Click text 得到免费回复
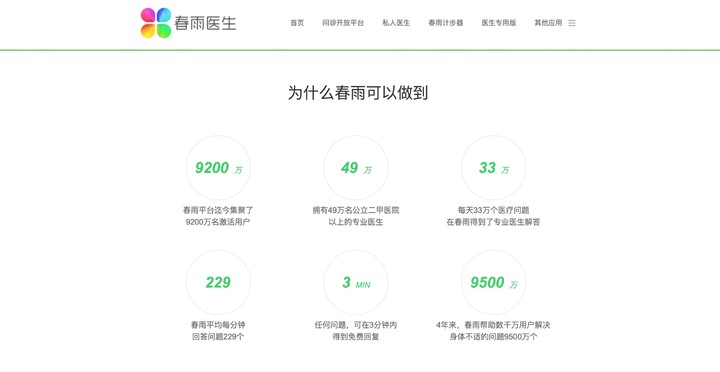The width and height of the screenshot is (720, 372). tap(356, 337)
